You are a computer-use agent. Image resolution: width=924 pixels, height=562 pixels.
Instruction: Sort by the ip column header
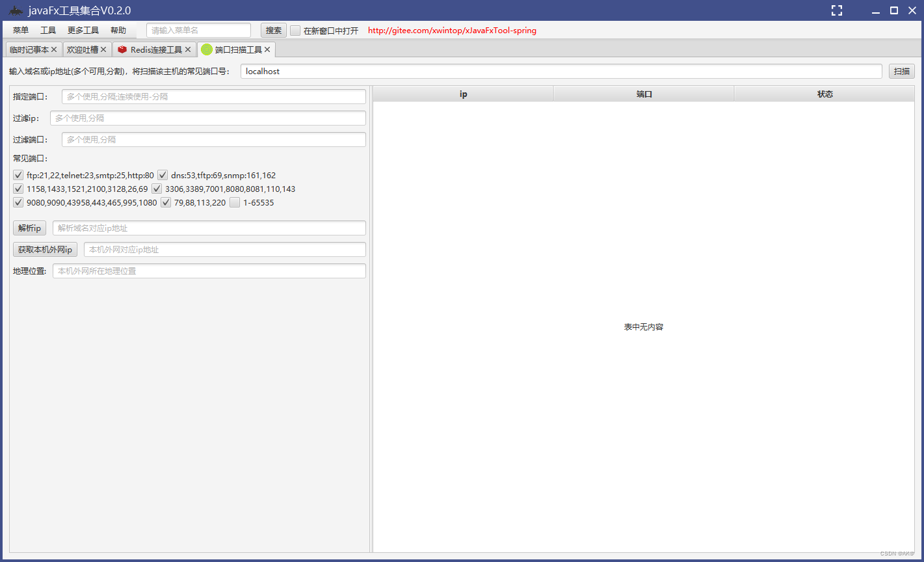click(x=464, y=94)
